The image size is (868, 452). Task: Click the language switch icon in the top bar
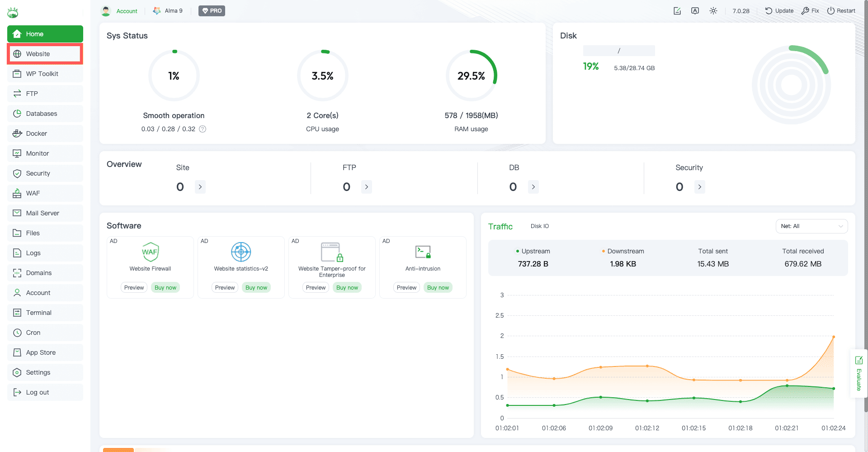point(695,11)
